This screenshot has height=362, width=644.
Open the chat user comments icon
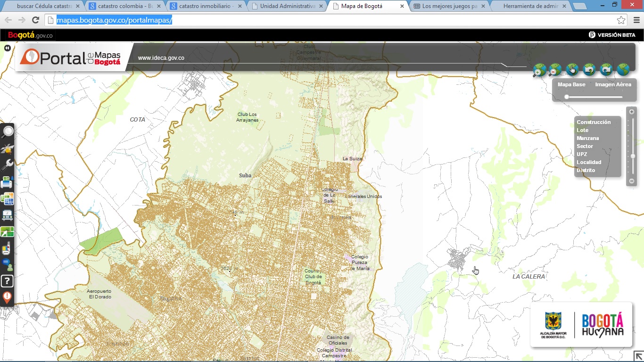coord(7,264)
